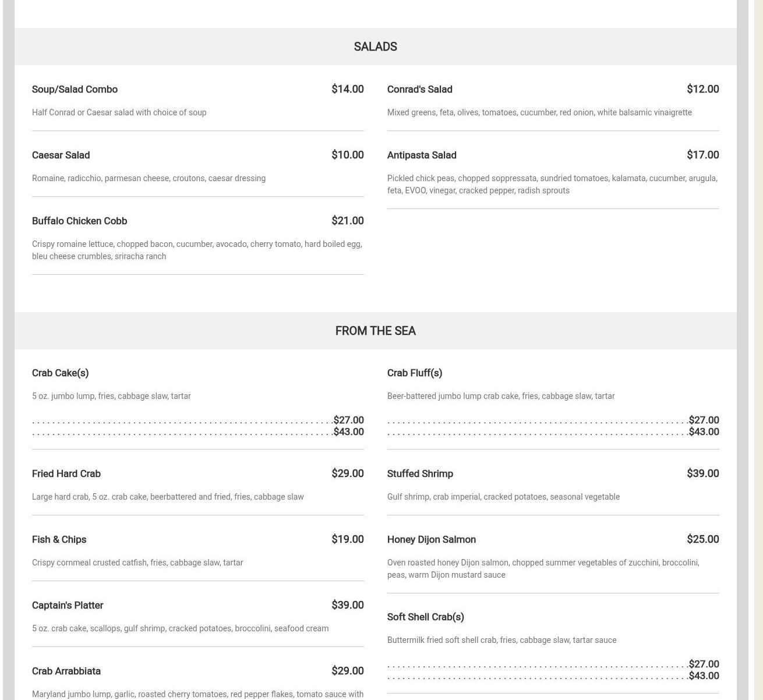Viewport: 763px width, 700px height.
Task: Select the Crab Fluff(s) item heading
Action: coord(414,373)
